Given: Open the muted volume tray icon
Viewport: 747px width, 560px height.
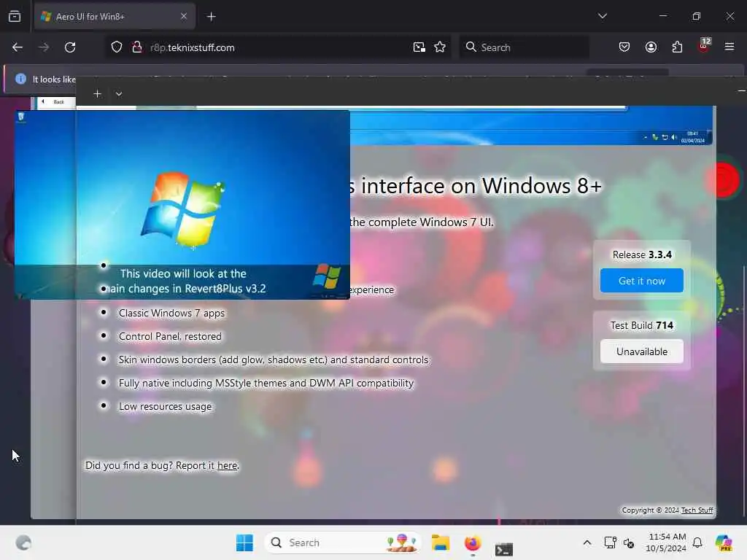Looking at the screenshot, I should (629, 542).
